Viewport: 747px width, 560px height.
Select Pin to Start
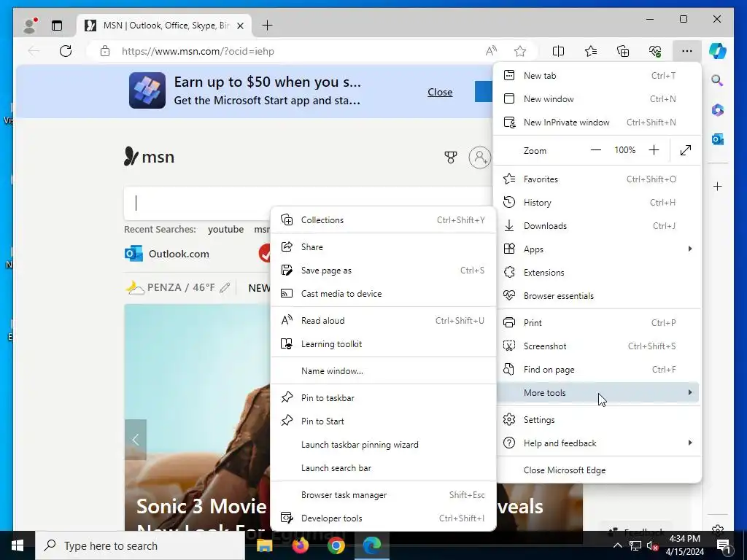(x=383, y=421)
